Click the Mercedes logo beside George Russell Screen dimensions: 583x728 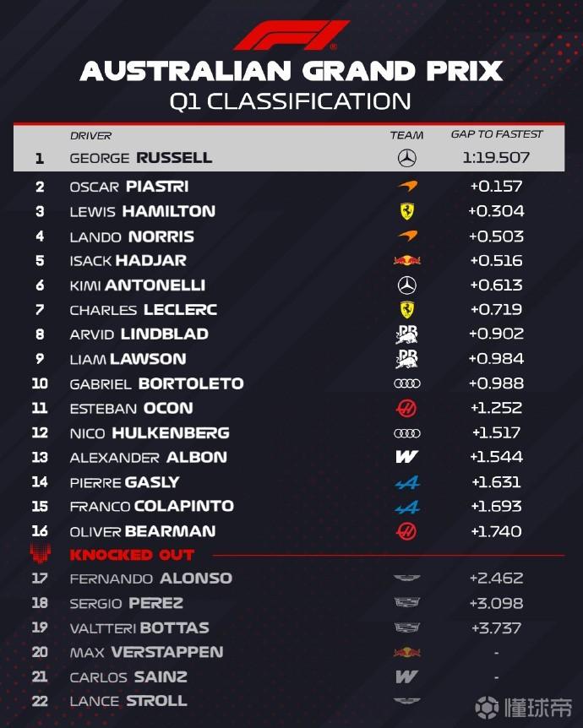(406, 158)
